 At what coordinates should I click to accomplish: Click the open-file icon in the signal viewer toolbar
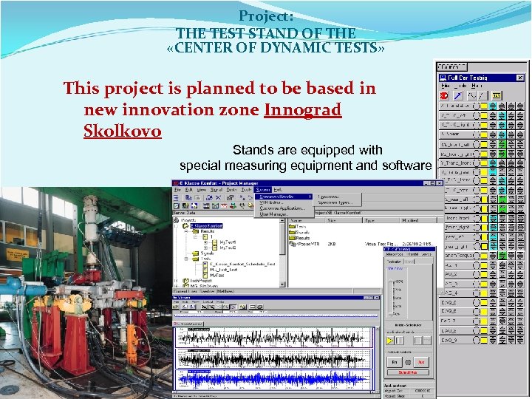click(177, 307)
